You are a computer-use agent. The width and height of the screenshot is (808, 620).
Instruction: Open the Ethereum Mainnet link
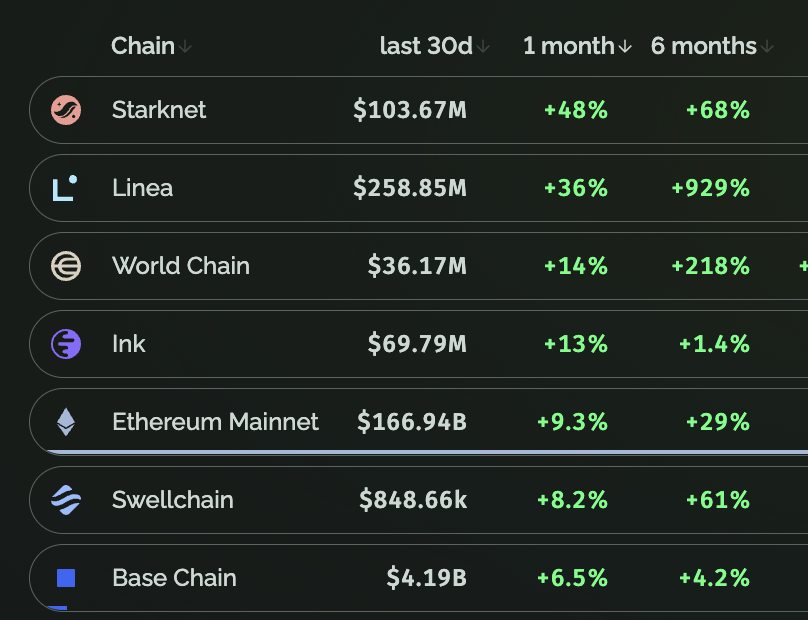tap(215, 422)
